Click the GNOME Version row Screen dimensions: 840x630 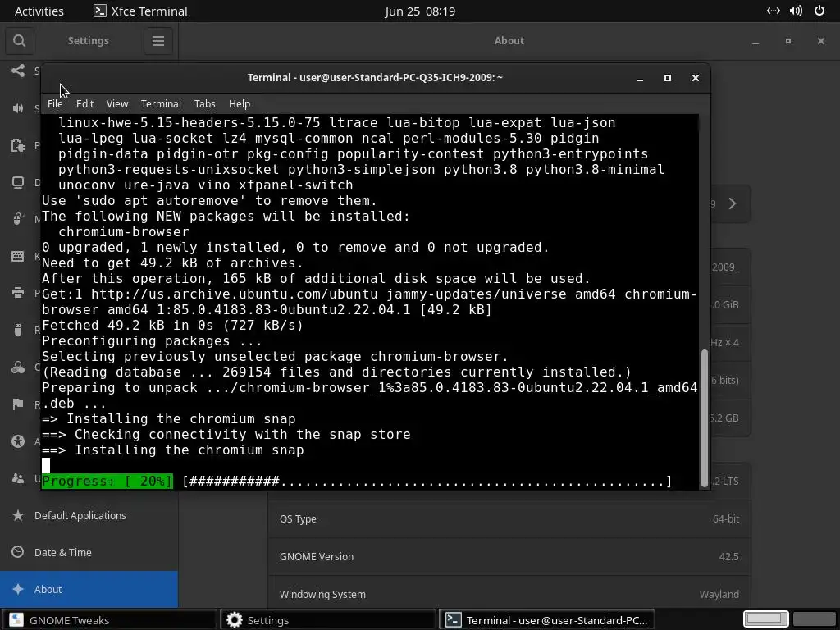click(509, 557)
